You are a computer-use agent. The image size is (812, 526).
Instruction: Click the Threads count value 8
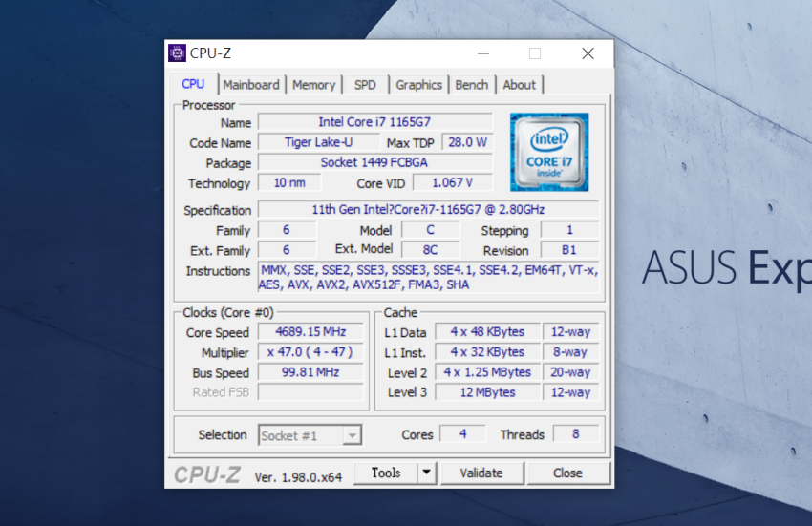pos(576,433)
